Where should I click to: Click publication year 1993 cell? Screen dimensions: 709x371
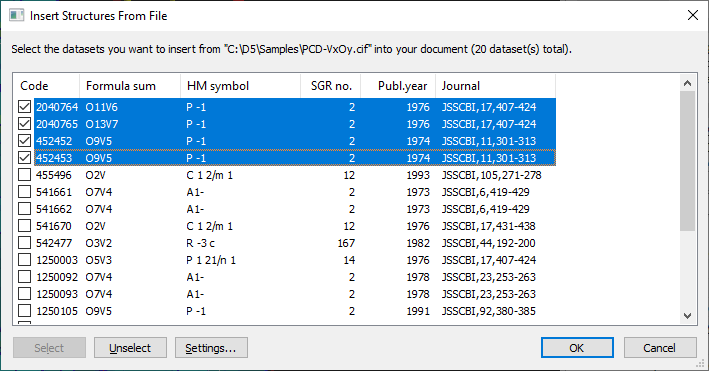pos(418,175)
